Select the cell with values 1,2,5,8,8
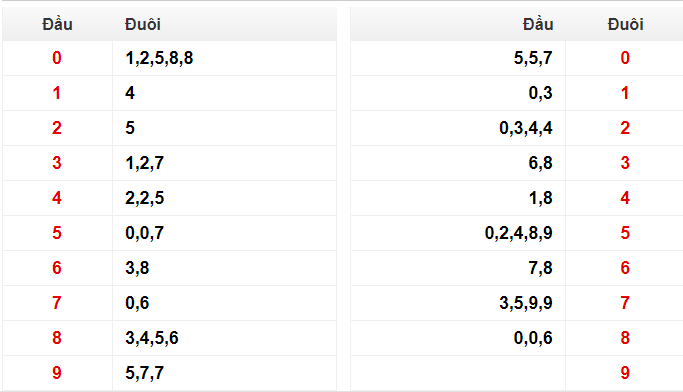The height and width of the screenshot is (392, 683). pos(224,58)
